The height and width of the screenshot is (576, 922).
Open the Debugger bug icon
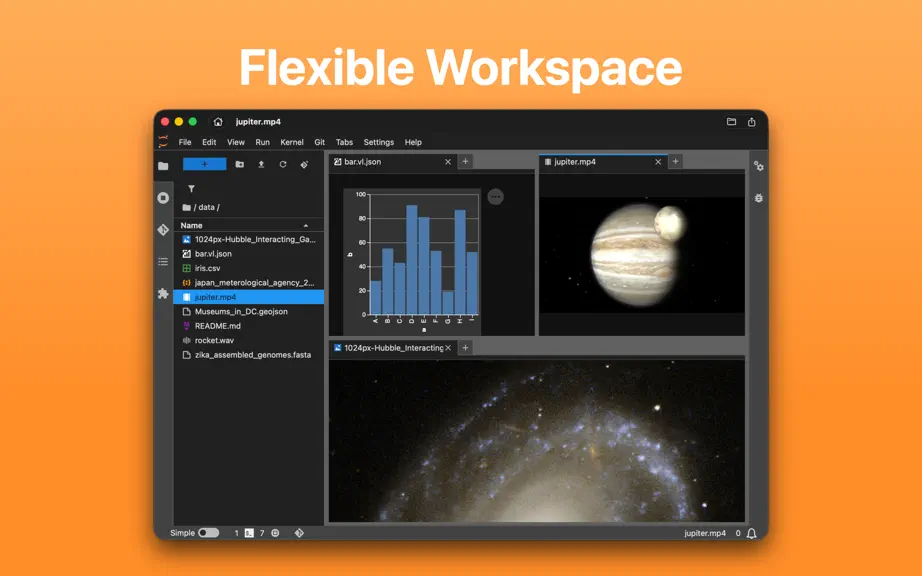[759, 198]
